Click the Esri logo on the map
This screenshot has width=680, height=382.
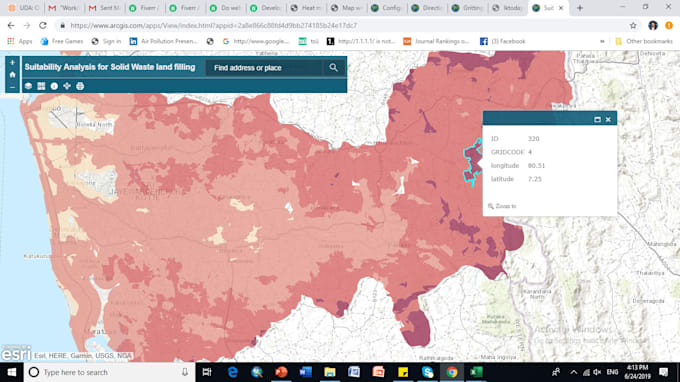tap(16, 353)
